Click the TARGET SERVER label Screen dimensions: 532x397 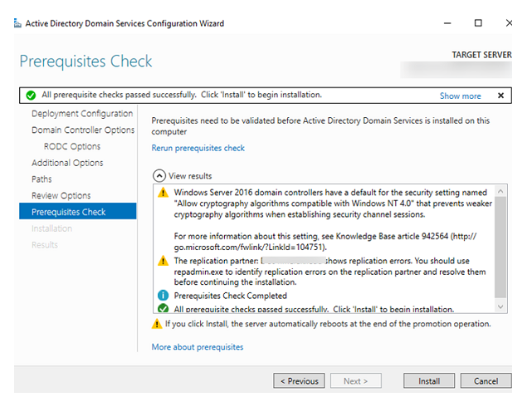(481, 55)
